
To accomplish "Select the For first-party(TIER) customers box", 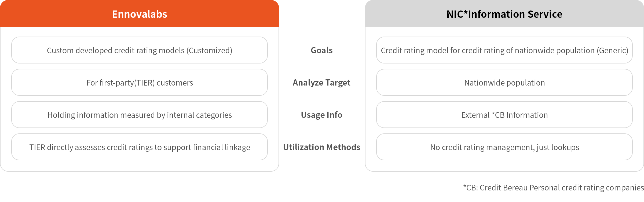I will point(140,83).
